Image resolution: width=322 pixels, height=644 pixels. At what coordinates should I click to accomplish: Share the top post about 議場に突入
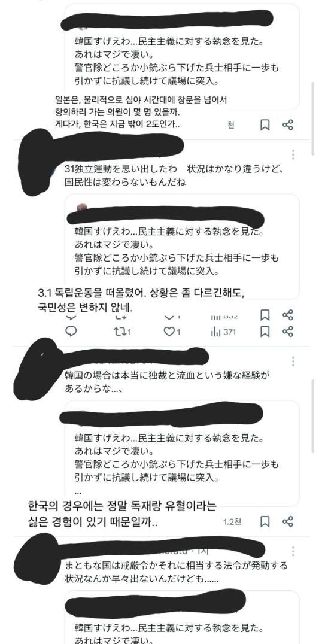tap(288, 125)
